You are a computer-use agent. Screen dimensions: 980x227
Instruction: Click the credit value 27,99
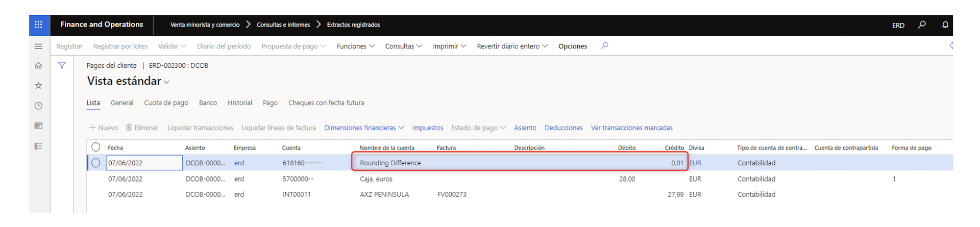pos(675,194)
